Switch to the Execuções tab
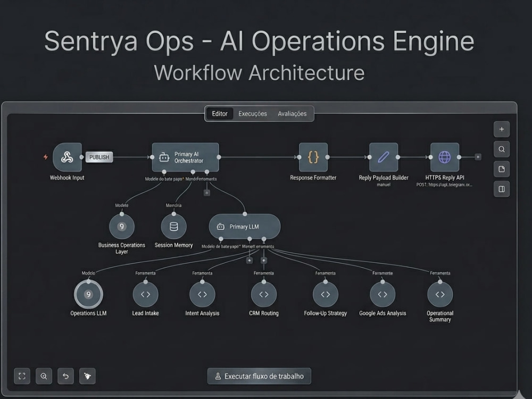 (253, 114)
